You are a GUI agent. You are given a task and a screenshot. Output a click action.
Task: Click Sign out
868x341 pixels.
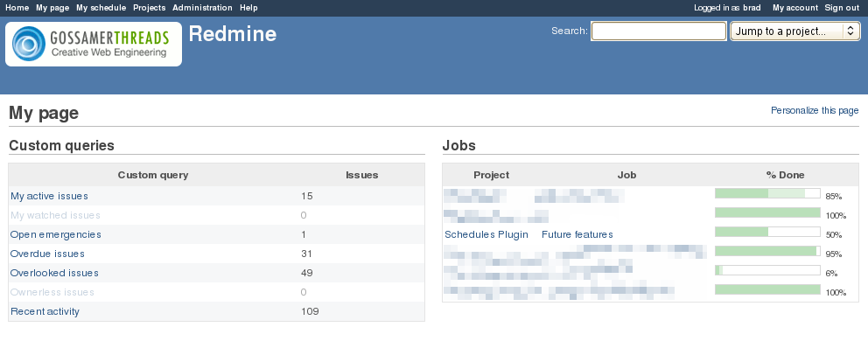point(842,8)
